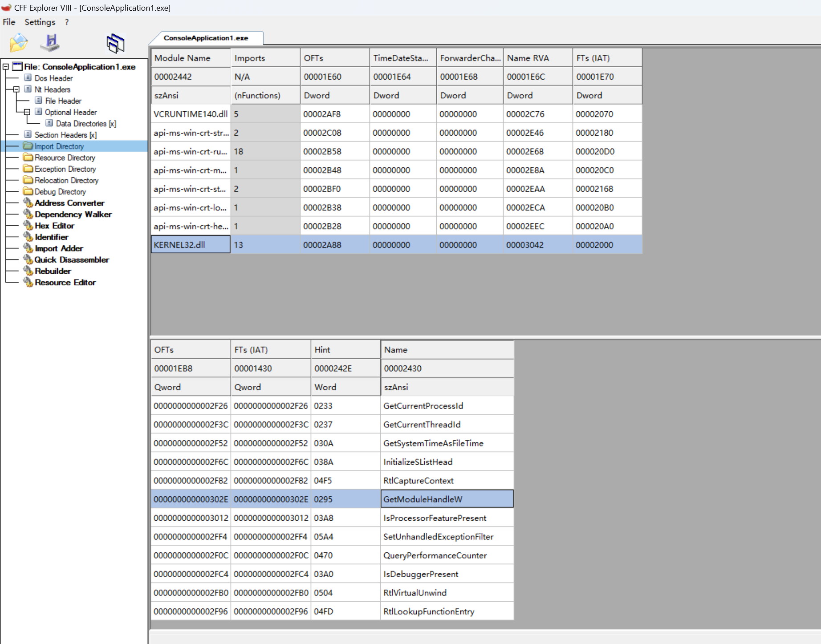This screenshot has height=644, width=821.
Task: Open the Quick Disassembler tool
Action: click(72, 260)
